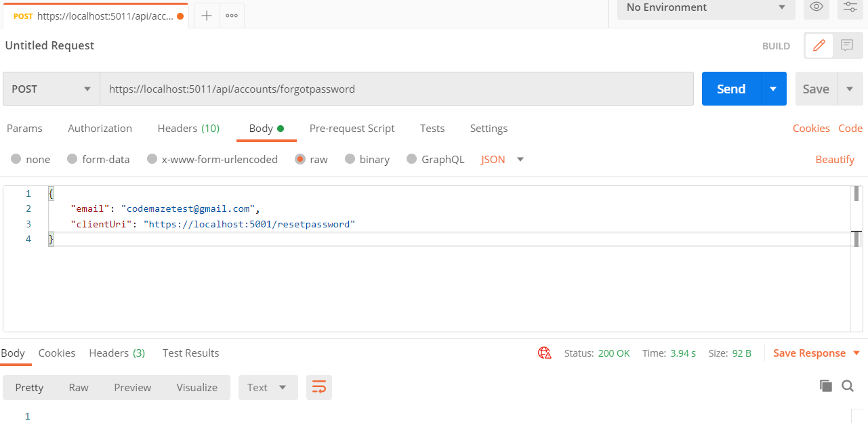Click the blue Send button

pos(730,89)
